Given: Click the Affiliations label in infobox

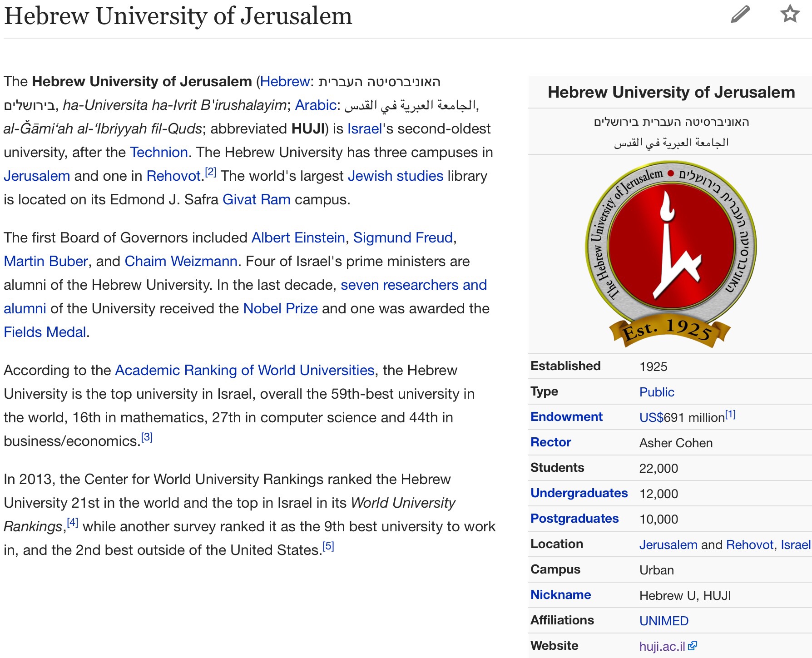Looking at the screenshot, I should point(562,620).
